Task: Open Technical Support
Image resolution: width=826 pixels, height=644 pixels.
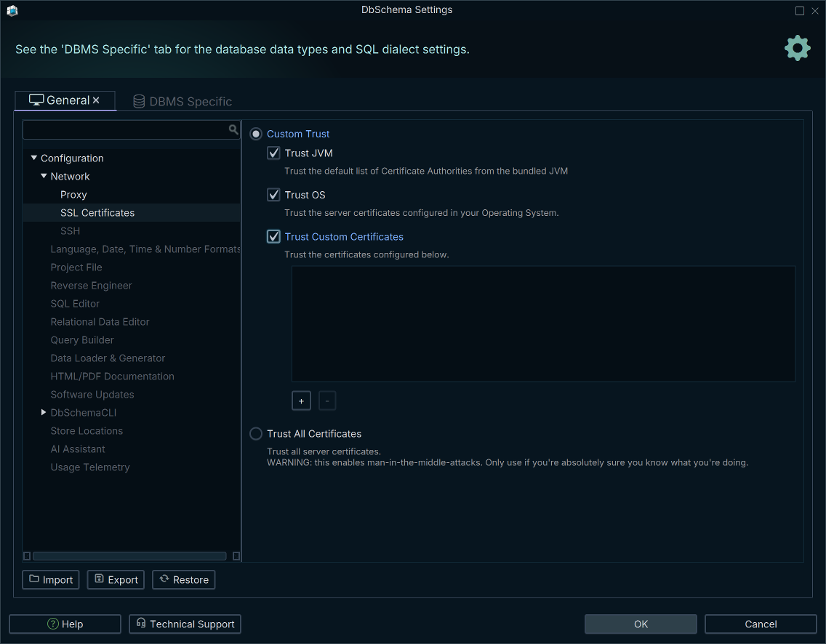Action: point(185,624)
